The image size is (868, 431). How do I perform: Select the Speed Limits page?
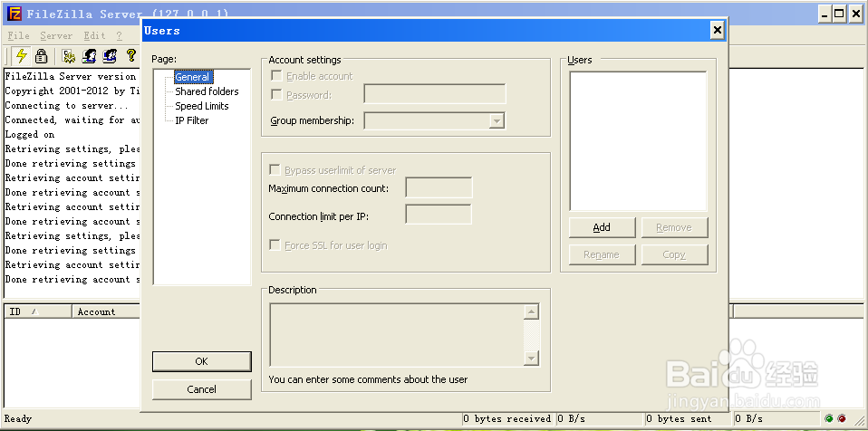(202, 106)
